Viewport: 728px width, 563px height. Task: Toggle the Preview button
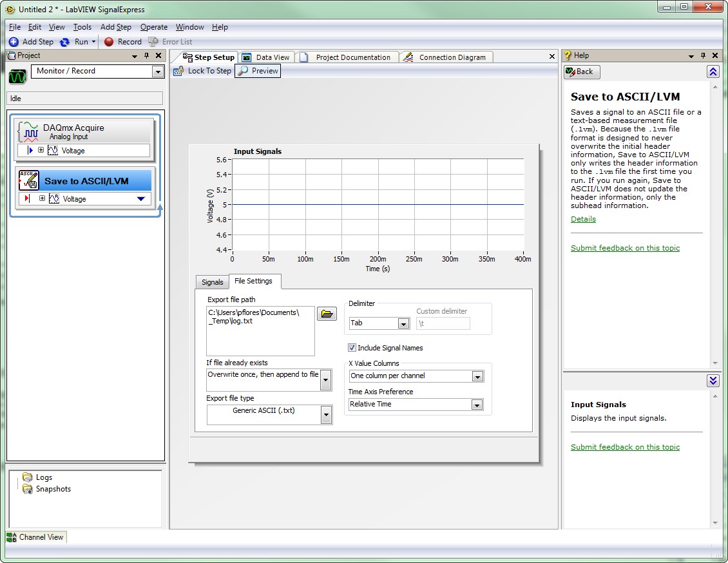click(258, 71)
